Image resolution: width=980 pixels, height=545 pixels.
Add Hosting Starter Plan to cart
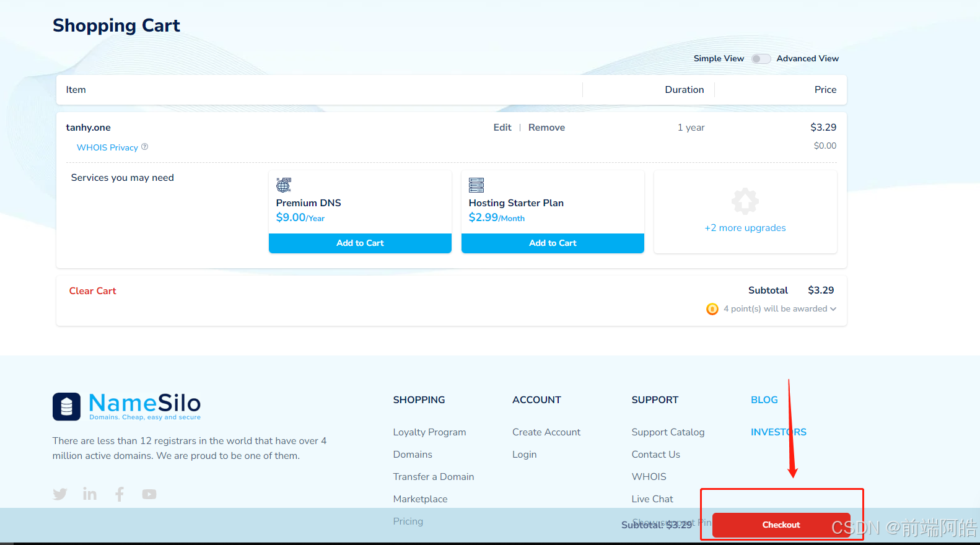(553, 243)
